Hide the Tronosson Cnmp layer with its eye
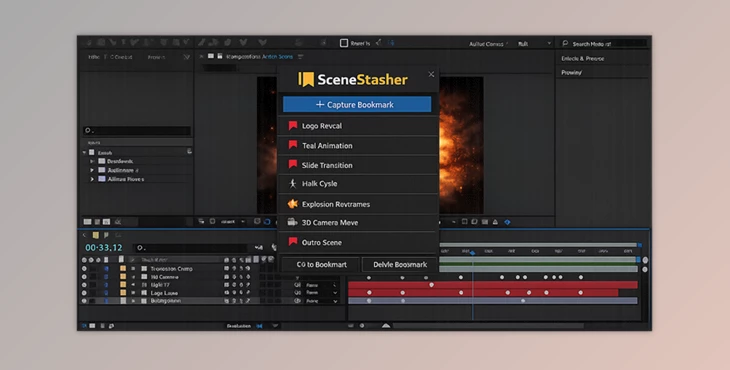This screenshot has height=370, width=730. [84, 269]
